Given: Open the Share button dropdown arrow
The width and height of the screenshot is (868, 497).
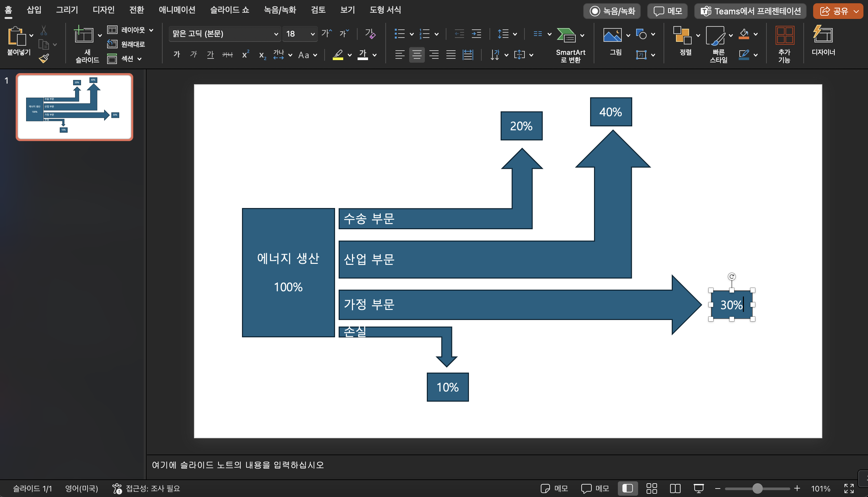Looking at the screenshot, I should [856, 11].
